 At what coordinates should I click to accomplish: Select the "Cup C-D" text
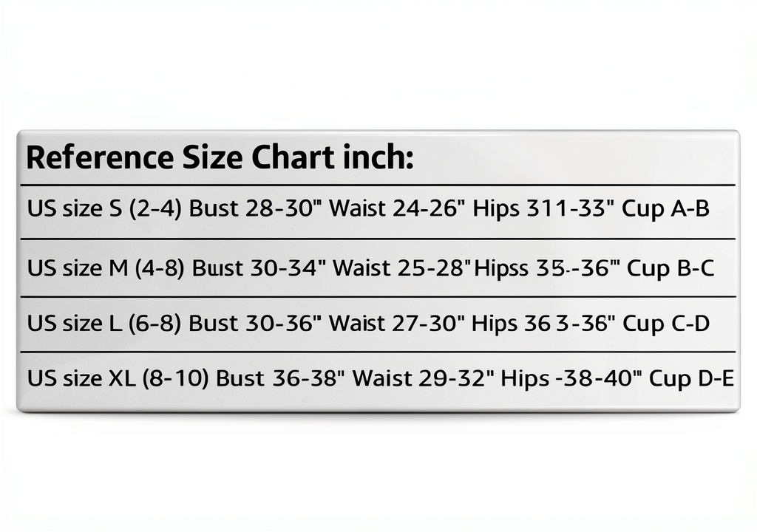[667, 323]
